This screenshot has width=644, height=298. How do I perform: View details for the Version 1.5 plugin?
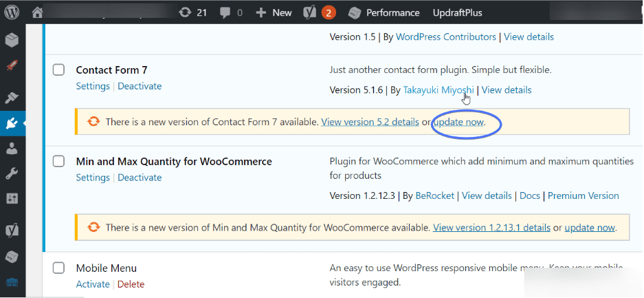tap(529, 37)
